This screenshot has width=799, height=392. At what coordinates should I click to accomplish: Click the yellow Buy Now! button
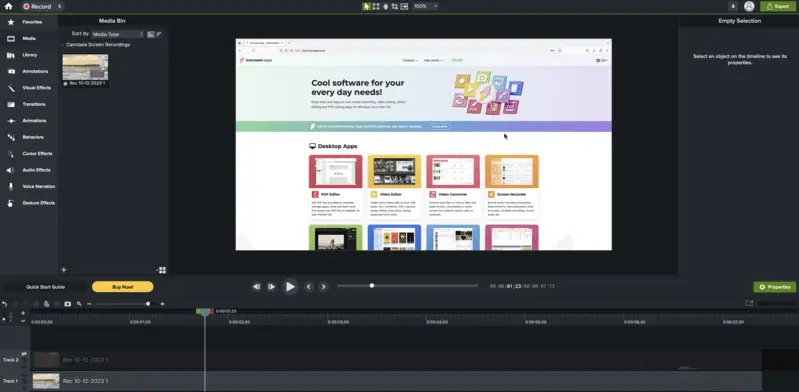(122, 287)
